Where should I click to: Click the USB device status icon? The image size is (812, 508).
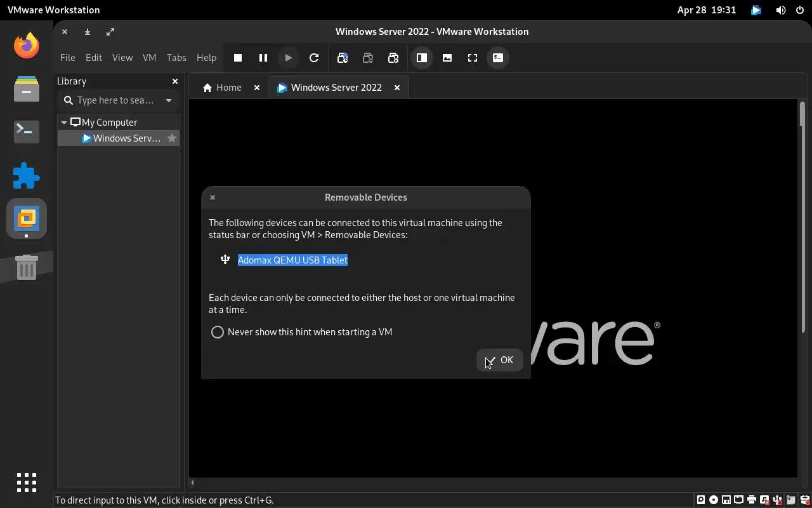[778, 500]
